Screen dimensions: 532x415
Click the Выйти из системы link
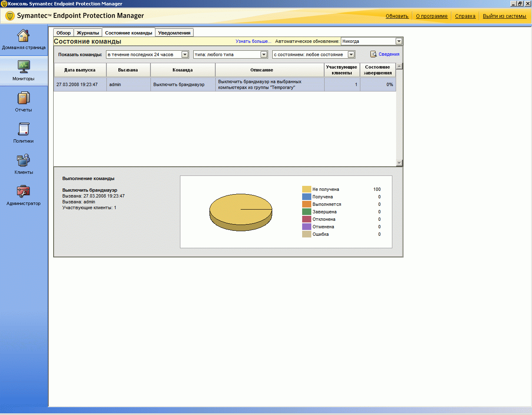click(x=505, y=16)
